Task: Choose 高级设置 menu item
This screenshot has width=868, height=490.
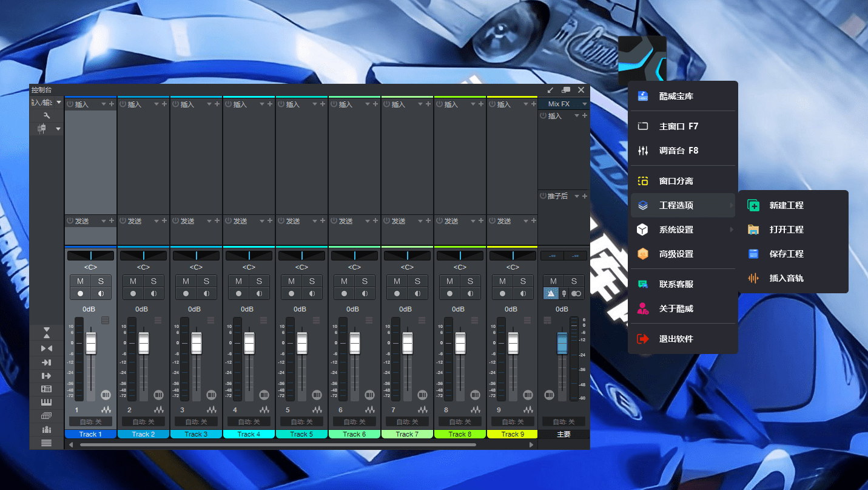Action: click(683, 254)
